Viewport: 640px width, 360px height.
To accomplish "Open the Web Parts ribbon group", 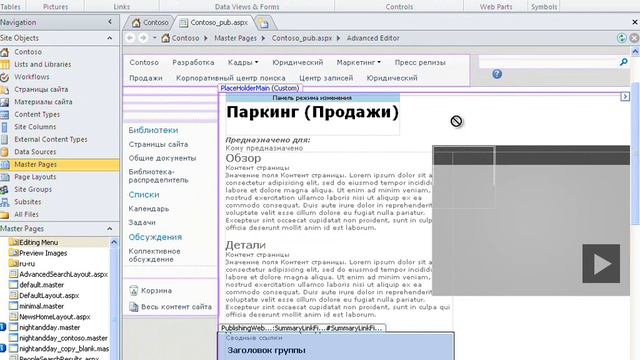I will (496, 7).
